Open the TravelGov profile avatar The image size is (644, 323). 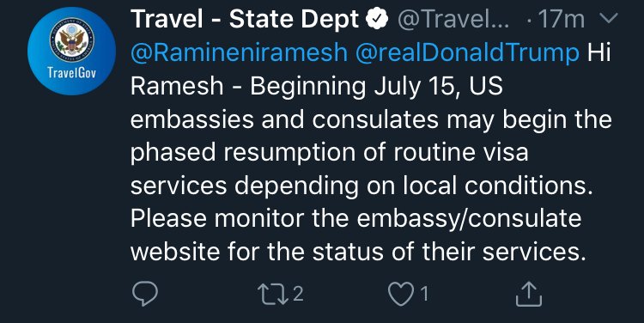tap(71, 51)
